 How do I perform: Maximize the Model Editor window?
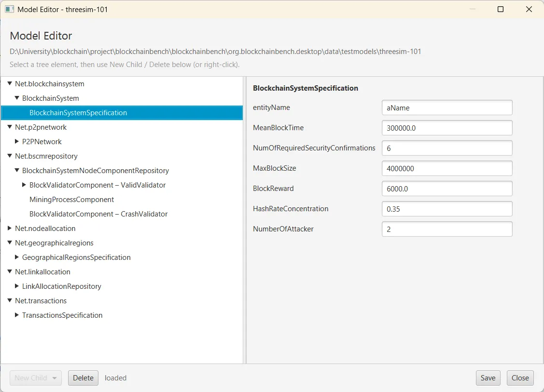(x=500, y=9)
